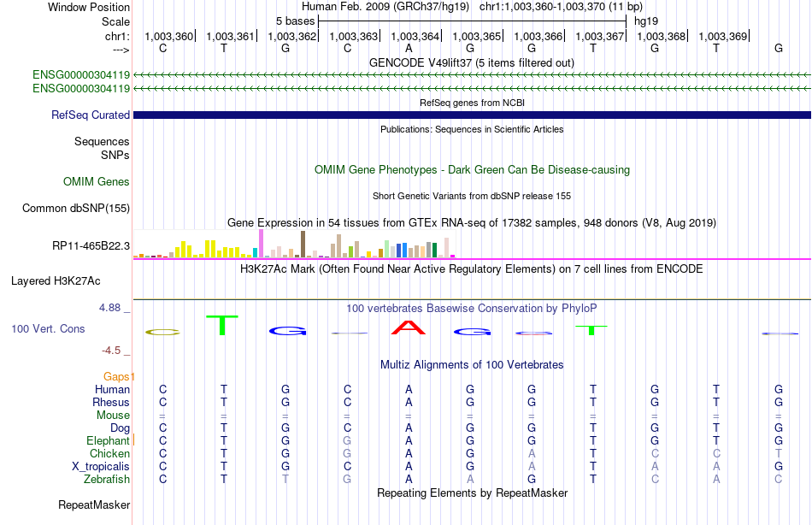Click the X_tropicalis species row label
This screenshot has height=525, width=812.
coord(101,467)
